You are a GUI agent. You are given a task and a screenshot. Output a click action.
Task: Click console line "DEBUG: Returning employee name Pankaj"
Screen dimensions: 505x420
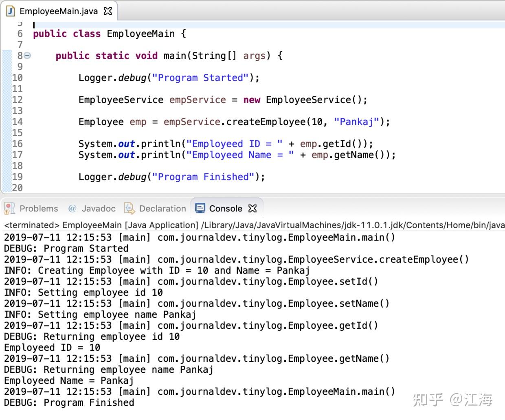[x=109, y=369]
